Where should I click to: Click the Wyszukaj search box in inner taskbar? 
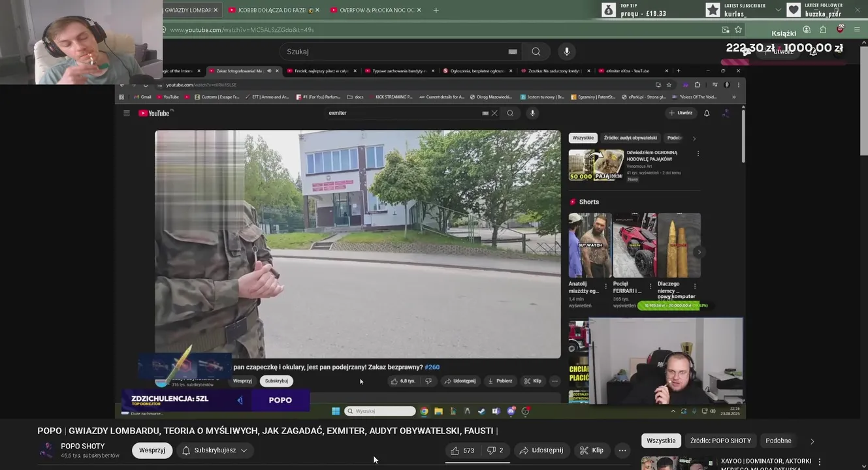[380, 411]
